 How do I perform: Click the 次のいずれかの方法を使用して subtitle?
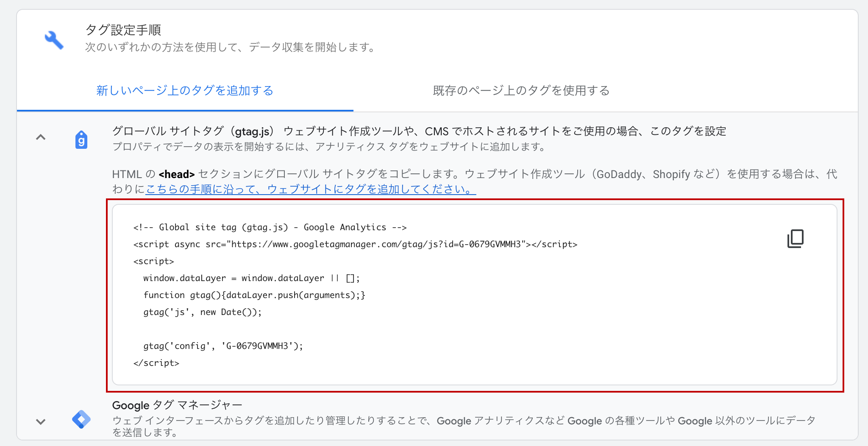pyautogui.click(x=231, y=47)
